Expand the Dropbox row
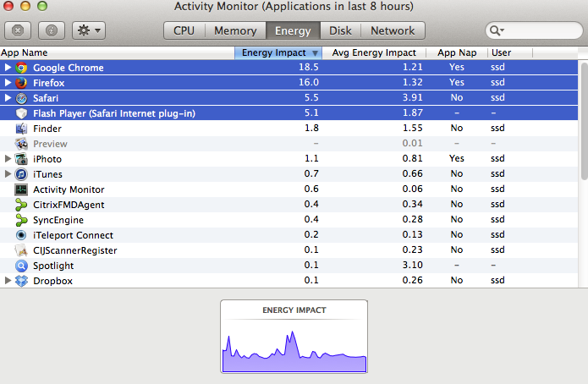Image resolution: width=588 pixels, height=384 pixels. tap(8, 280)
